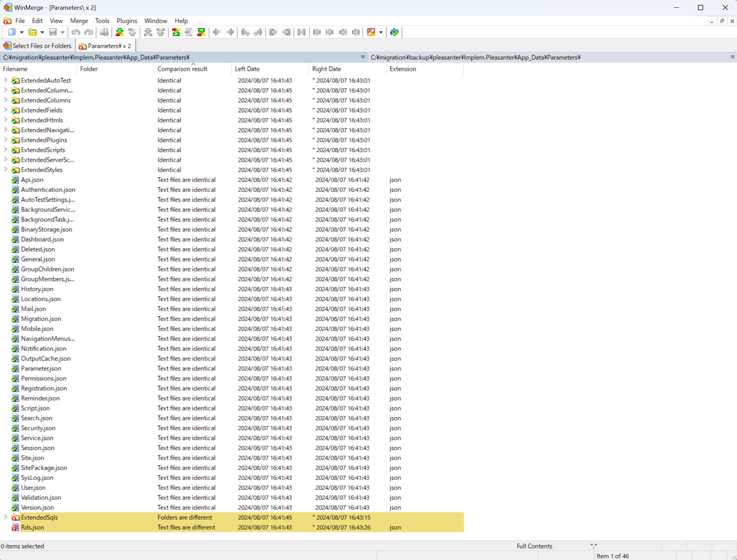Screen dimensions: 737x560
Task: Click the Auto Merge bowtie toolbar icon
Action: point(302,32)
